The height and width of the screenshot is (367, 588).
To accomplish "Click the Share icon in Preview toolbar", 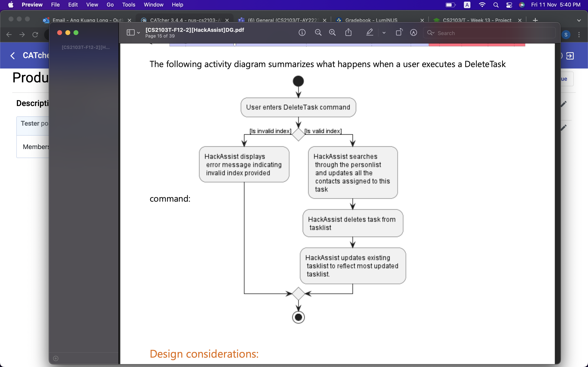I will 349,33.
